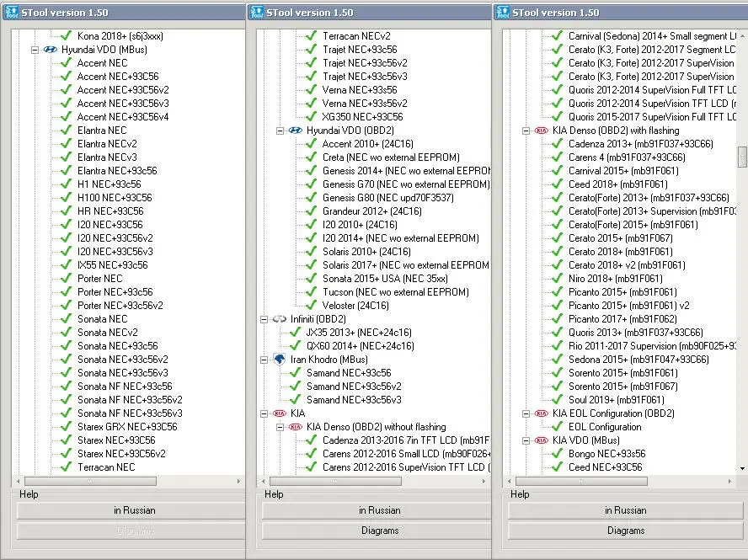Select Creta (NEC wo external EEPROM) entry
Image resolution: width=748 pixels, height=560 pixels.
click(x=391, y=157)
